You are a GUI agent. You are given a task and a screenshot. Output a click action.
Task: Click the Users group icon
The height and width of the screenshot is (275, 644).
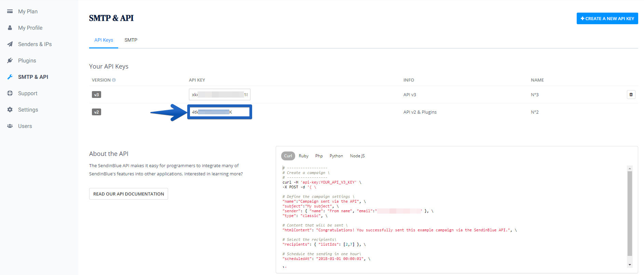10,126
